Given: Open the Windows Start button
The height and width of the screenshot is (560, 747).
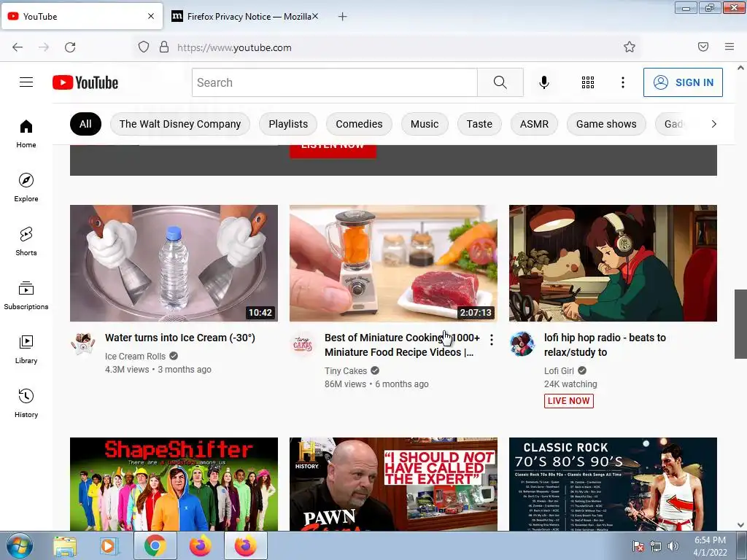Looking at the screenshot, I should [x=20, y=545].
